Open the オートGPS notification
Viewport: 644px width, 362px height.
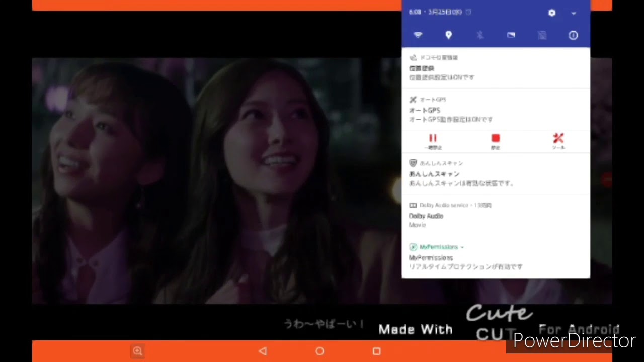point(496,111)
